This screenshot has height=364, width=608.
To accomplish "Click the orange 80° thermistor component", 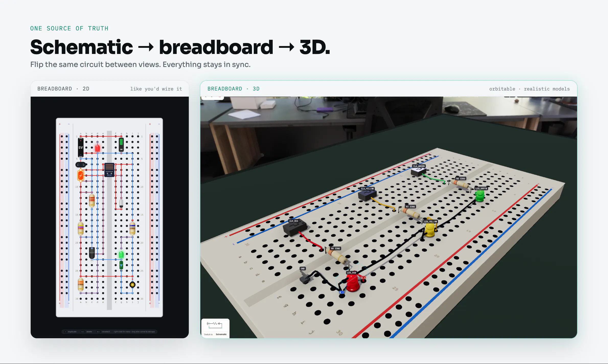I will point(81,175).
